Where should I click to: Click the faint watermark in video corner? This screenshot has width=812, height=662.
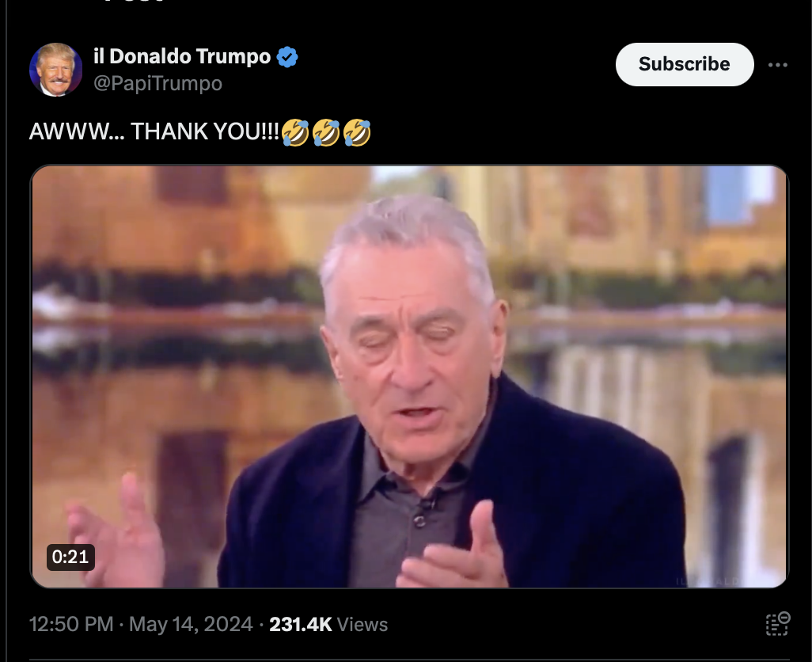[708, 581]
